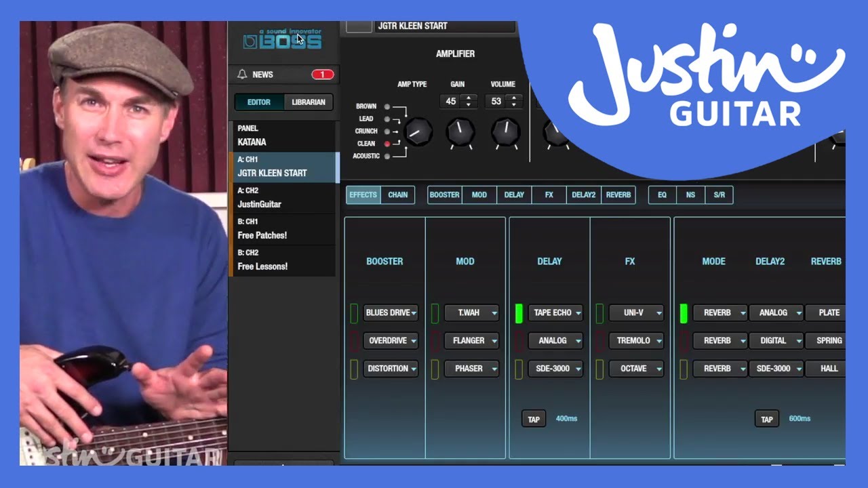This screenshot has width=868, height=488.
Task: Click the GAIN knob
Action: coord(460,131)
